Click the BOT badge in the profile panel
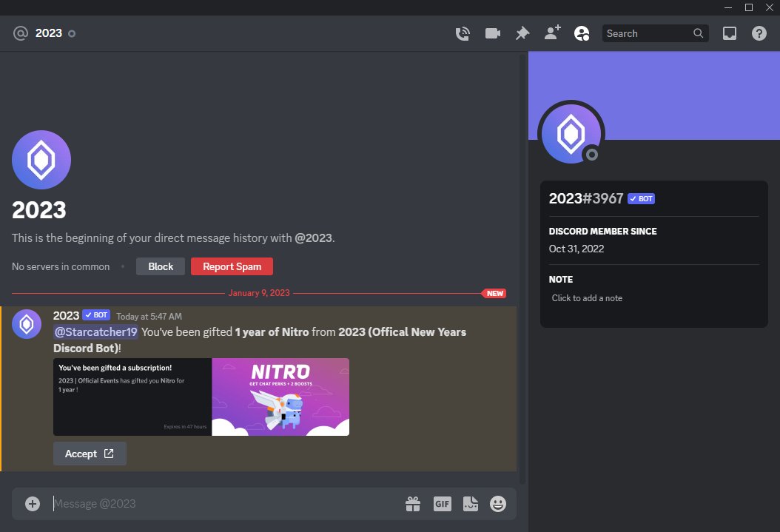This screenshot has height=532, width=780. click(641, 198)
